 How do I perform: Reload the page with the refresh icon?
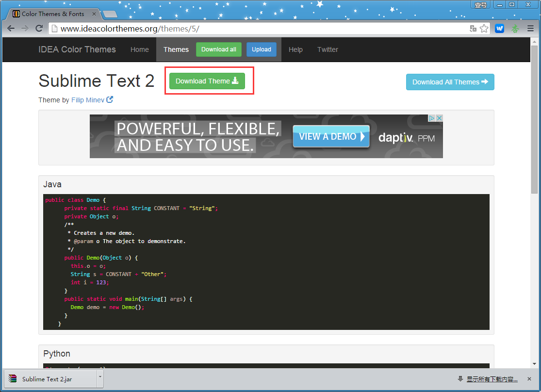tap(39, 29)
